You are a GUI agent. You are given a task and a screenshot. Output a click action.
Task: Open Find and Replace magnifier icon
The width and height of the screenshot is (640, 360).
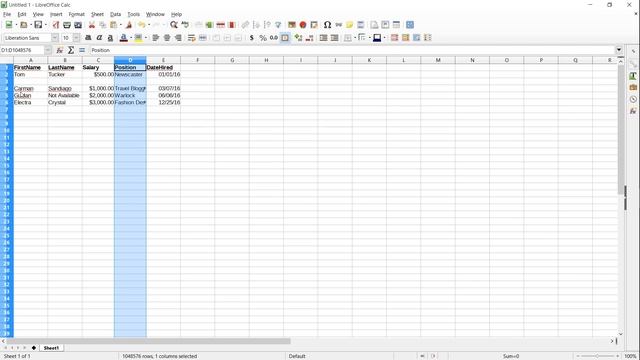(174, 25)
